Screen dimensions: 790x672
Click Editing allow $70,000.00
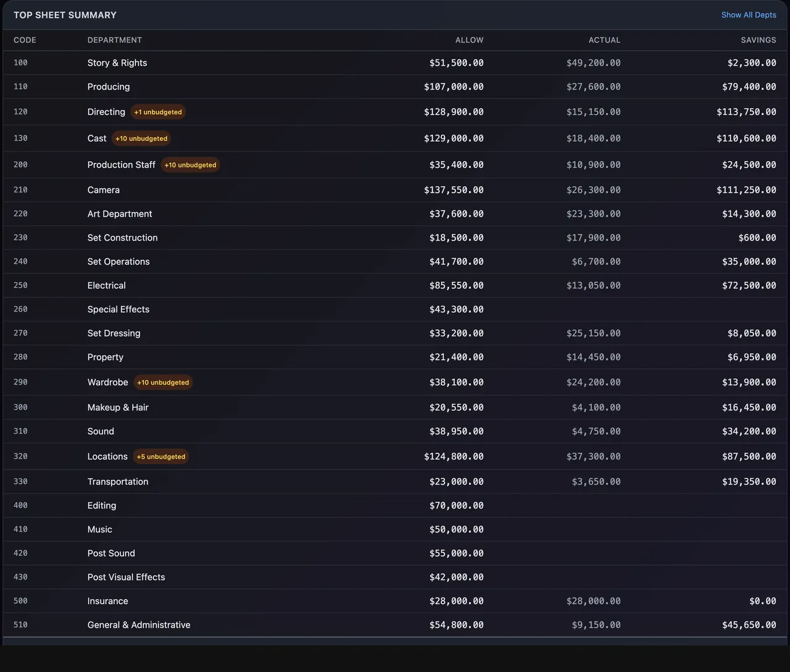pyautogui.click(x=456, y=506)
